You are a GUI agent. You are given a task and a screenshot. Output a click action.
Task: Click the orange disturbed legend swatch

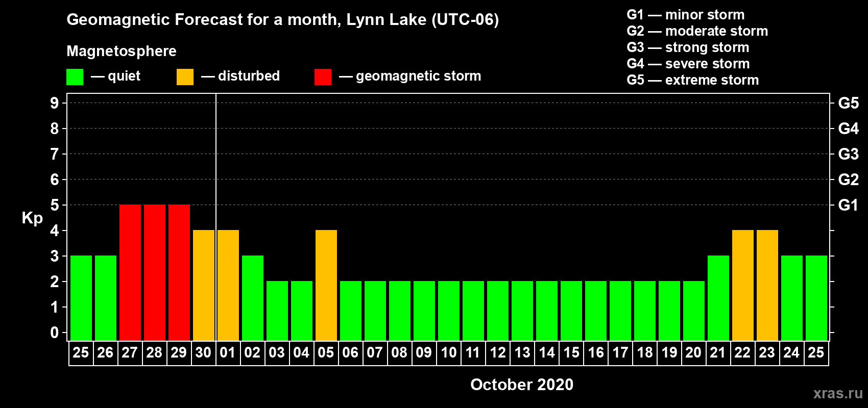[x=185, y=77]
